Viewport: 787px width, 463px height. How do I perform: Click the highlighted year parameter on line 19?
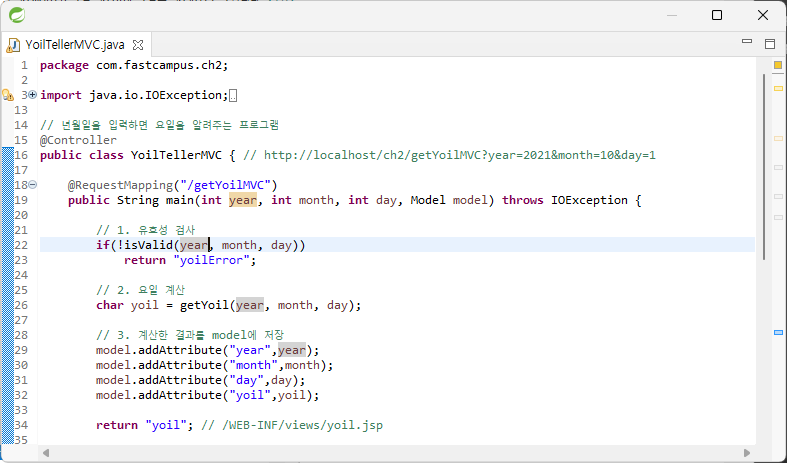tap(243, 200)
